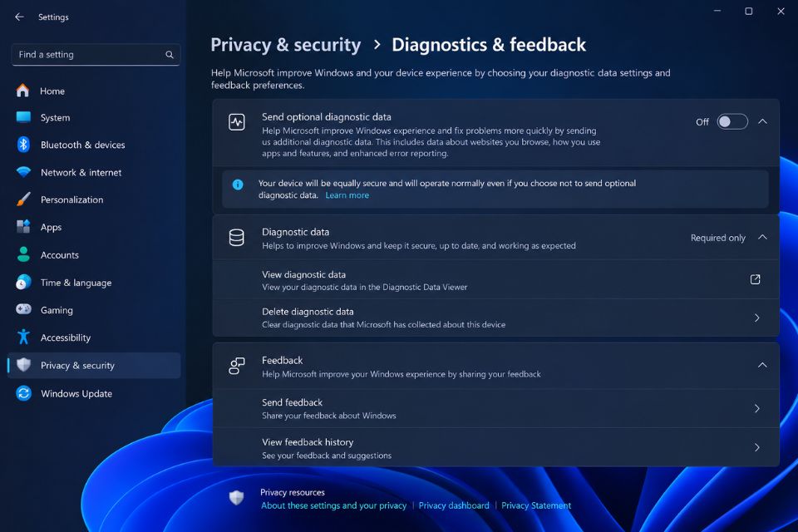Click the Accounts person icon

(23, 254)
